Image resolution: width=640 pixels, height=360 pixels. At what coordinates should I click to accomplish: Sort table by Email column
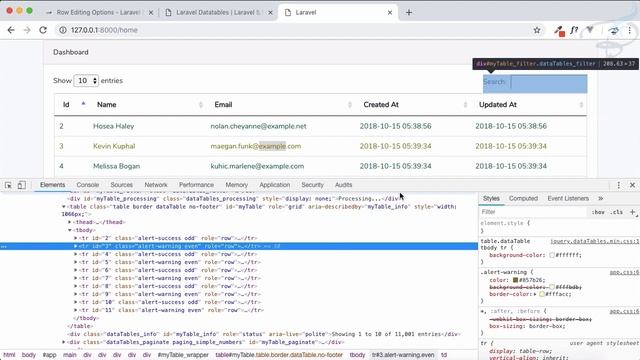pyautogui.click(x=282, y=105)
